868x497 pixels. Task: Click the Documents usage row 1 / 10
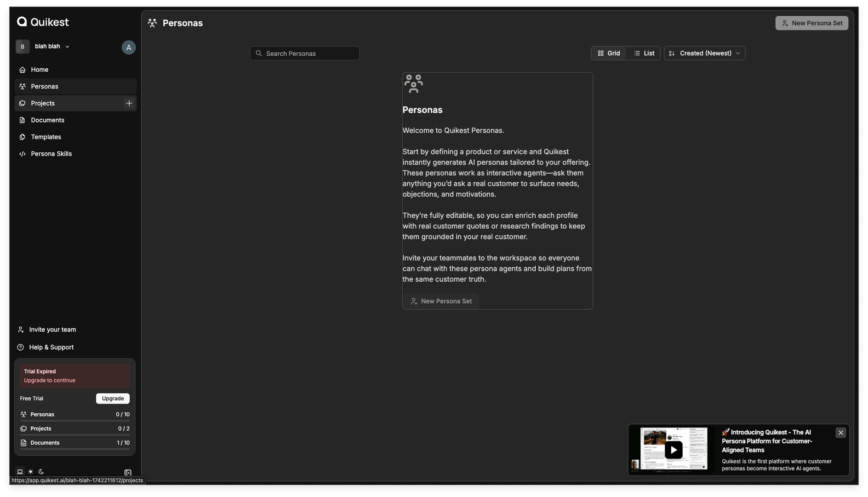[x=74, y=443]
